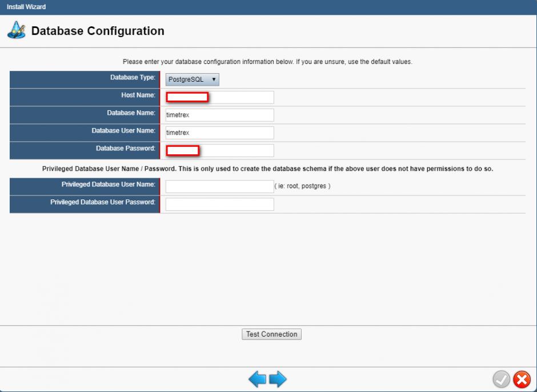
Task: Click the wizard hat icon beside title
Action: (16, 30)
